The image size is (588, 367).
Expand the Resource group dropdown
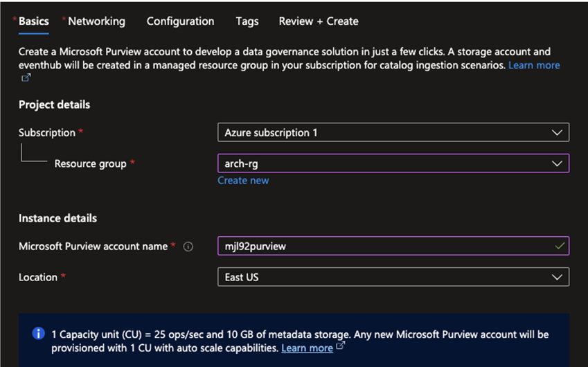click(x=393, y=163)
